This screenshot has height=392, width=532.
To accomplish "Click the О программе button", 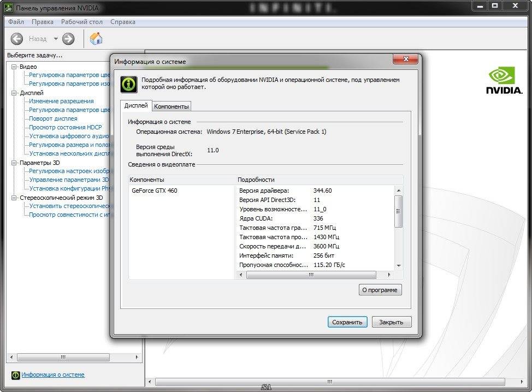I will click(x=380, y=290).
